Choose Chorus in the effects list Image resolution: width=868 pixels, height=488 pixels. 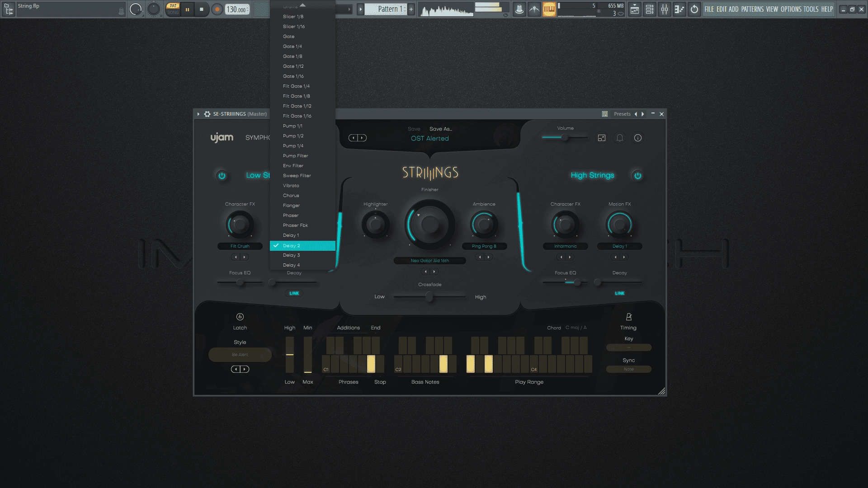click(x=302, y=196)
